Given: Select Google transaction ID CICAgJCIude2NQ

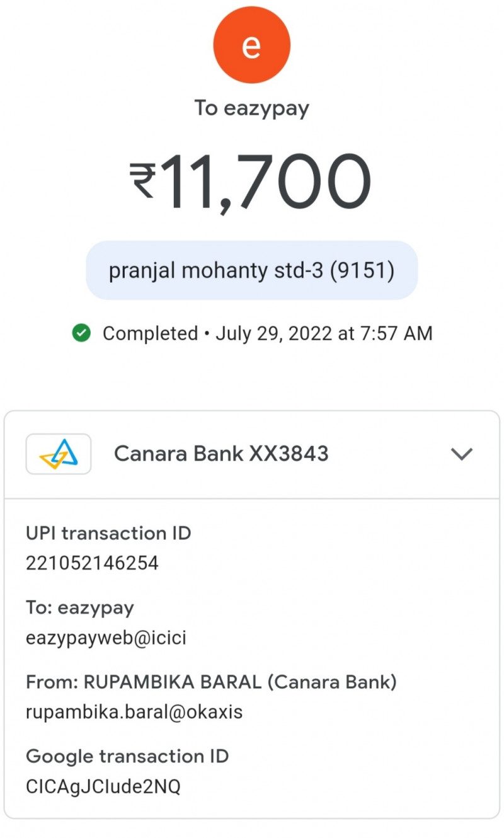Looking at the screenshot, I should coord(103,786).
